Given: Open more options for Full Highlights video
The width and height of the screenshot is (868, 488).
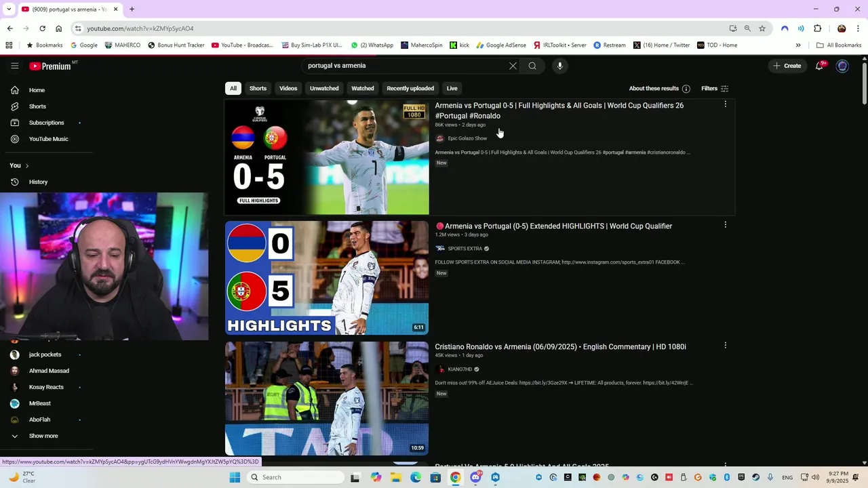Looking at the screenshot, I should [x=725, y=104].
